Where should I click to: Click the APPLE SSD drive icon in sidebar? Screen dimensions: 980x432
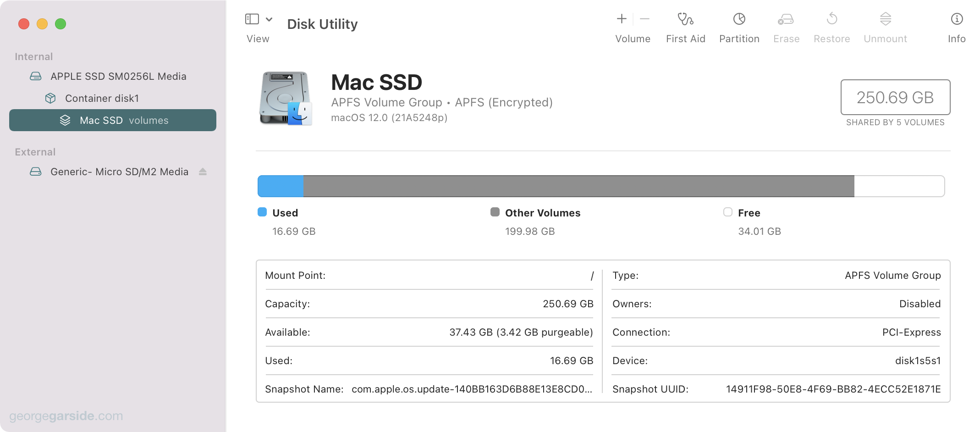(36, 76)
